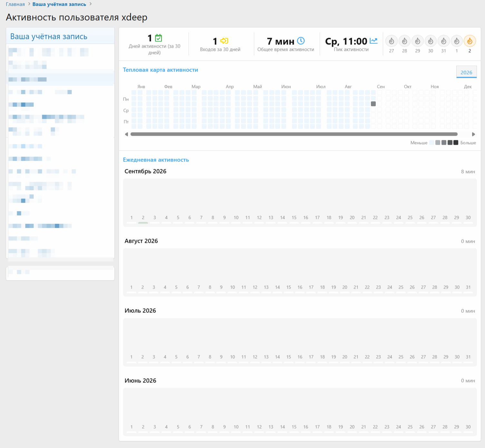Open Ваша учётная запись breadcrumb link

coord(59,4)
